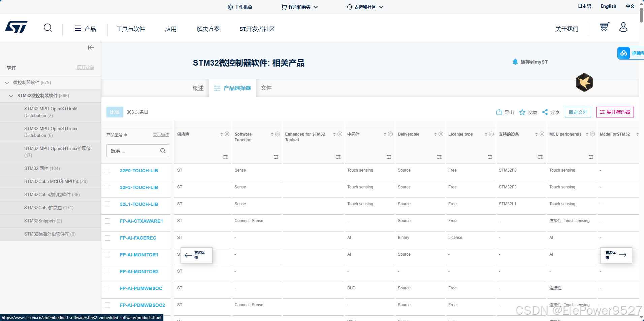Check the 32L1-TOUCH-LIB row checkbox

107,204
